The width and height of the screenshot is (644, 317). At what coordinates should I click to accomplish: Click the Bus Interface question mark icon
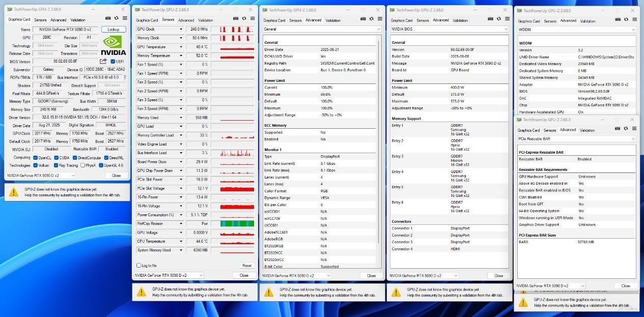click(124, 77)
